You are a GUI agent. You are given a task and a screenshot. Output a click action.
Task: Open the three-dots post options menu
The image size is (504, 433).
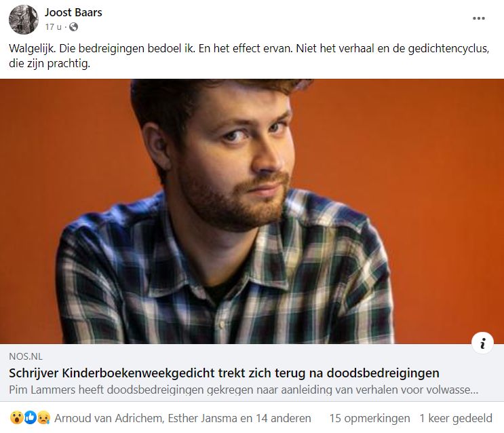479,18
